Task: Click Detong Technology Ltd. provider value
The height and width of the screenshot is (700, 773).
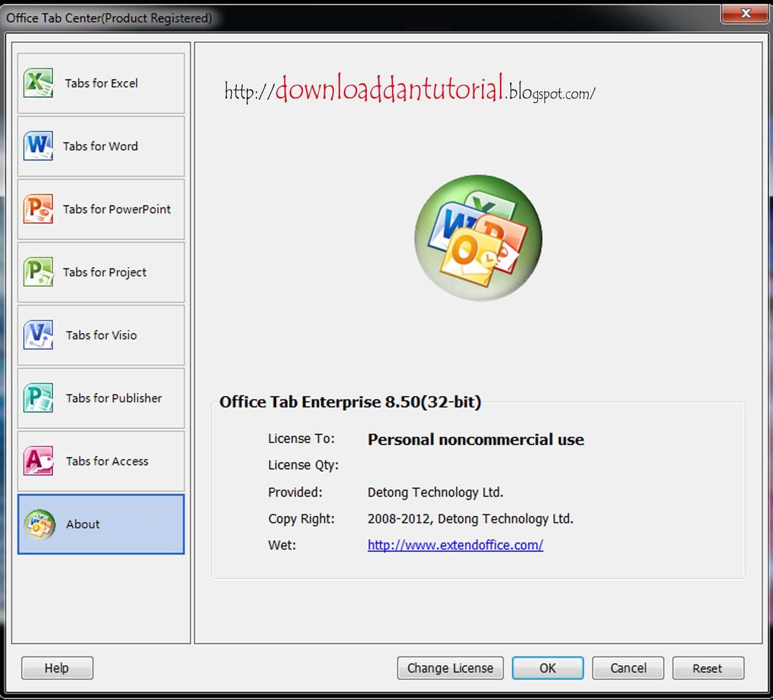Action: pyautogui.click(x=435, y=492)
